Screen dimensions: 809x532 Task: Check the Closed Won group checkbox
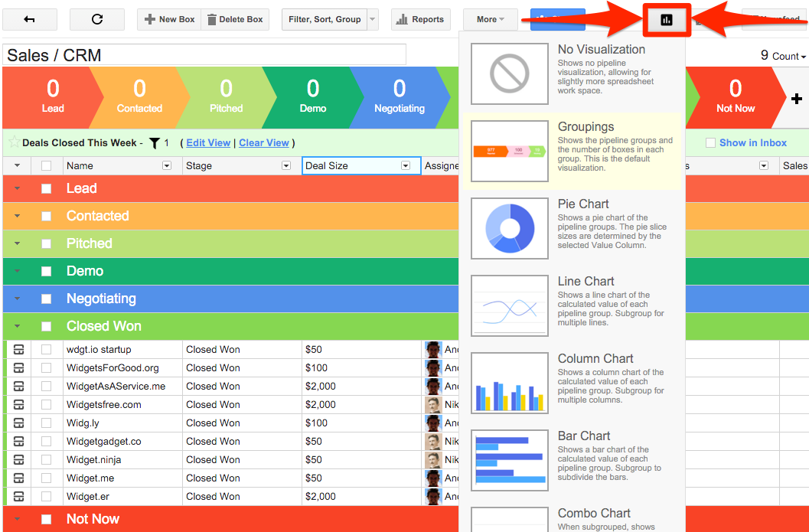pyautogui.click(x=47, y=326)
